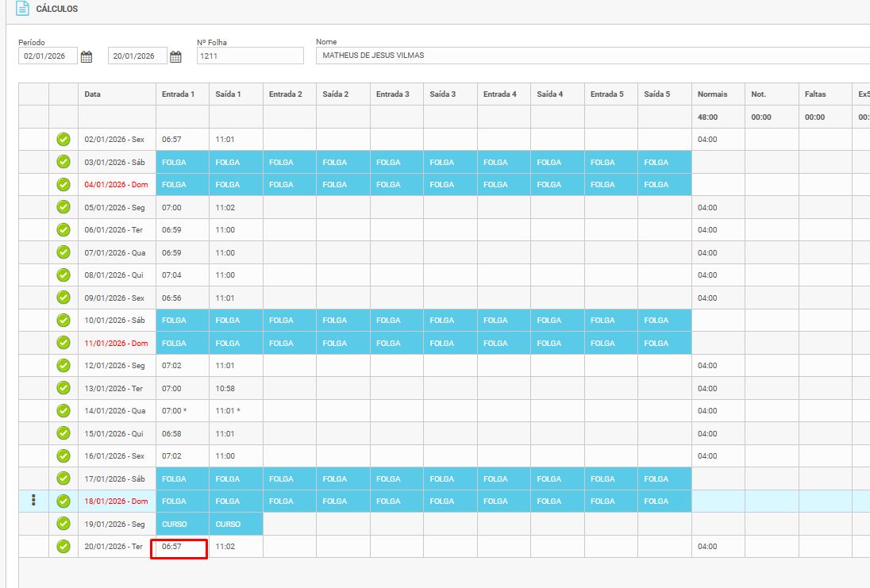Click the Cálculos document icon
The width and height of the screenshot is (870, 588).
(22, 9)
